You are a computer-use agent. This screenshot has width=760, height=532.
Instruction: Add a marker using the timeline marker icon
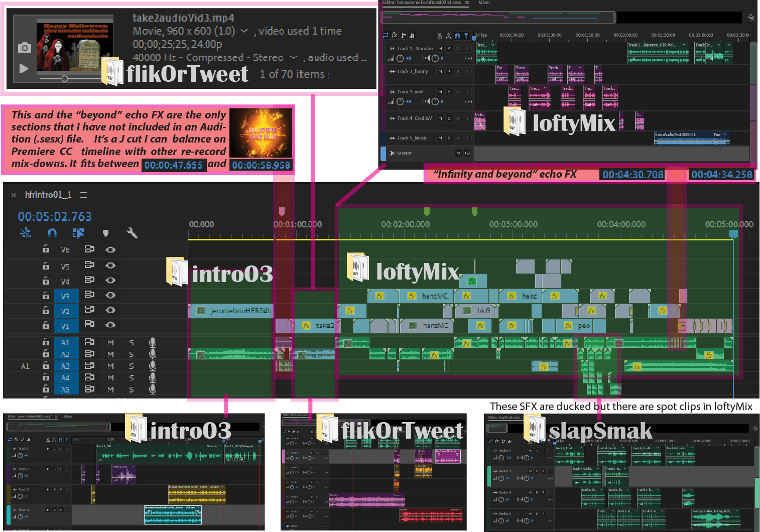click(105, 233)
